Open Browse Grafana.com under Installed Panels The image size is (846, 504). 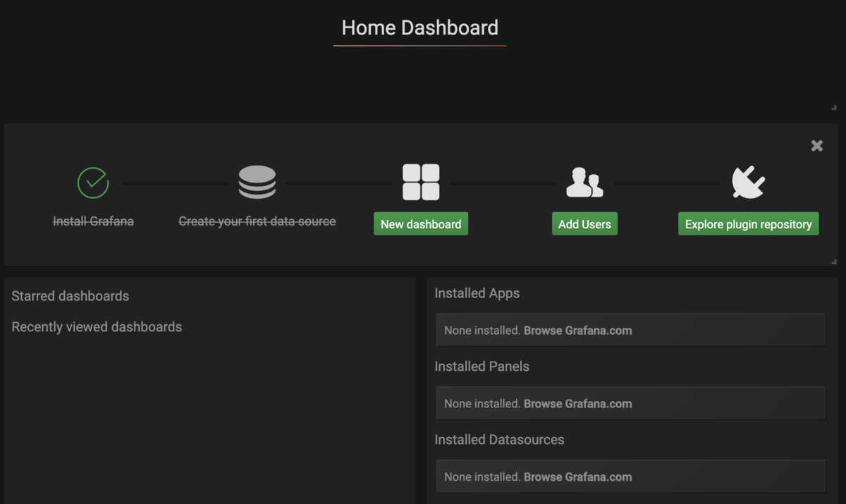577,404
